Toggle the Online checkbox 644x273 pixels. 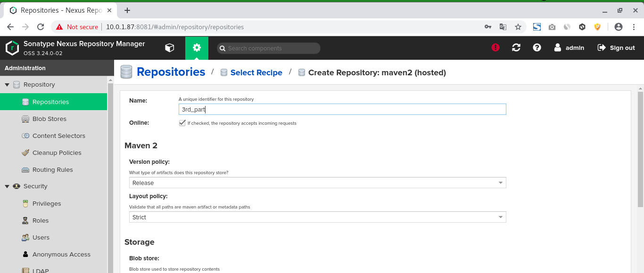point(182,123)
